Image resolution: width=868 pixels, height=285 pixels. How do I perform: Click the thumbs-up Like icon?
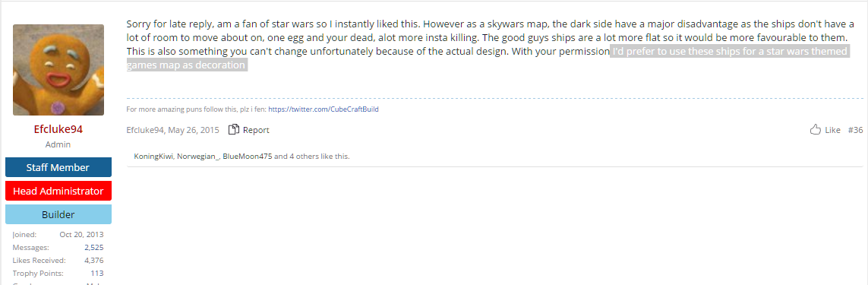click(x=815, y=130)
